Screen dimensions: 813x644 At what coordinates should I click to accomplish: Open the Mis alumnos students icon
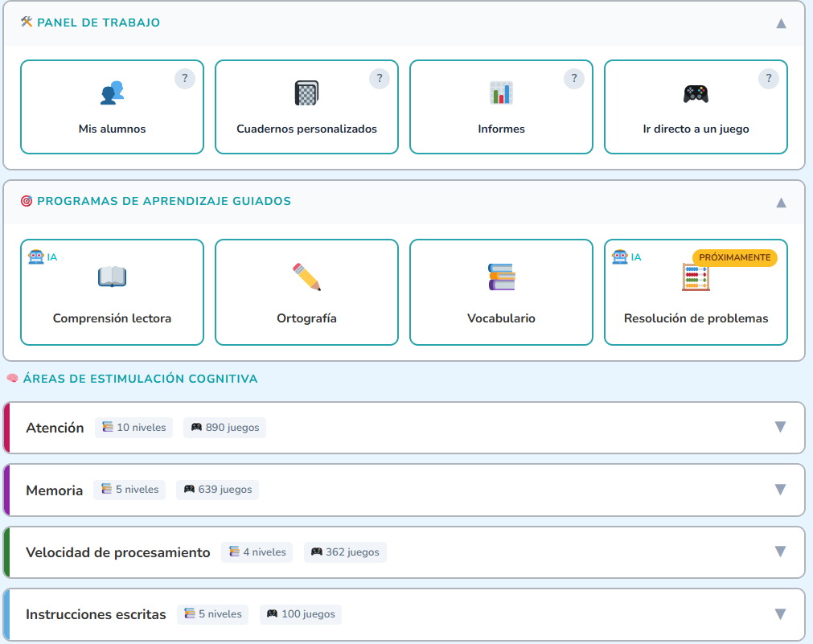tap(112, 93)
